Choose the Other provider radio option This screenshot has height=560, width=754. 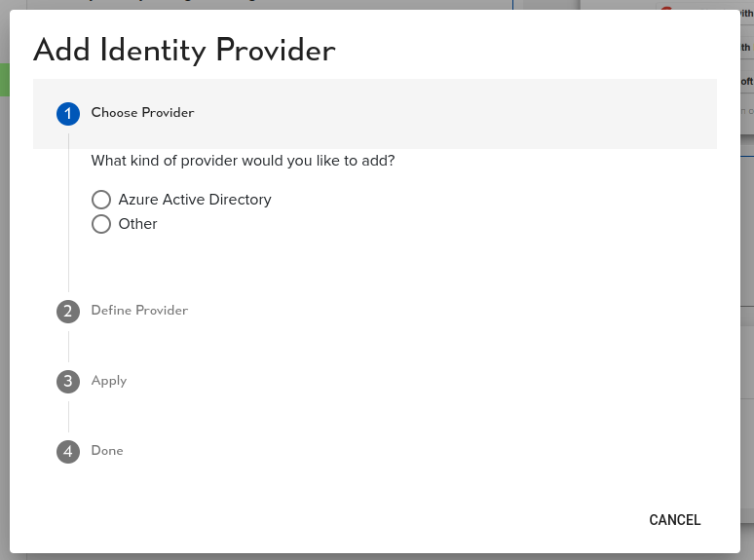pyautogui.click(x=101, y=224)
